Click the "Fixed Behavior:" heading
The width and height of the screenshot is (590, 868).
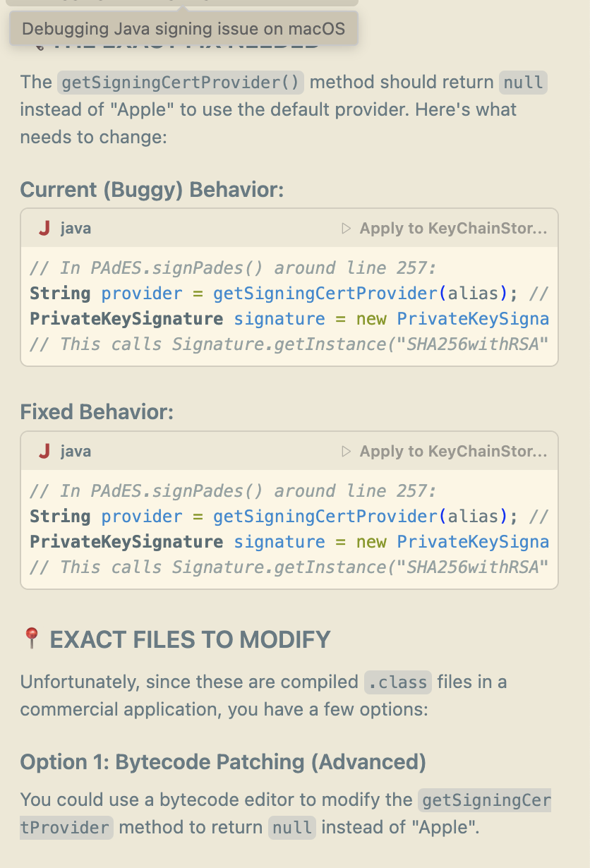[97, 412]
